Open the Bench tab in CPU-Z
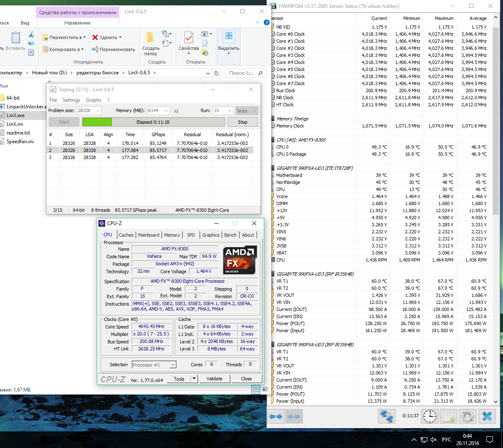 coord(231,235)
